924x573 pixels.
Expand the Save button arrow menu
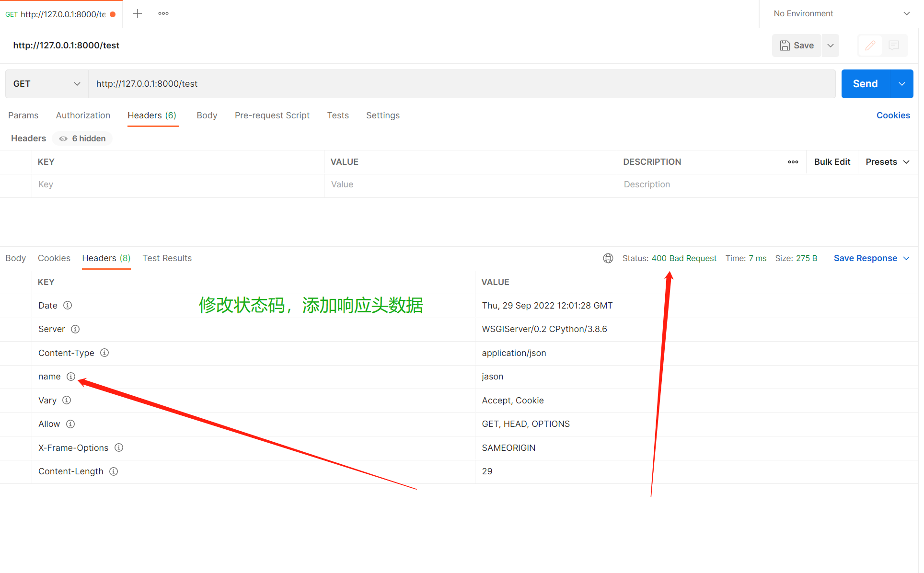coord(831,46)
